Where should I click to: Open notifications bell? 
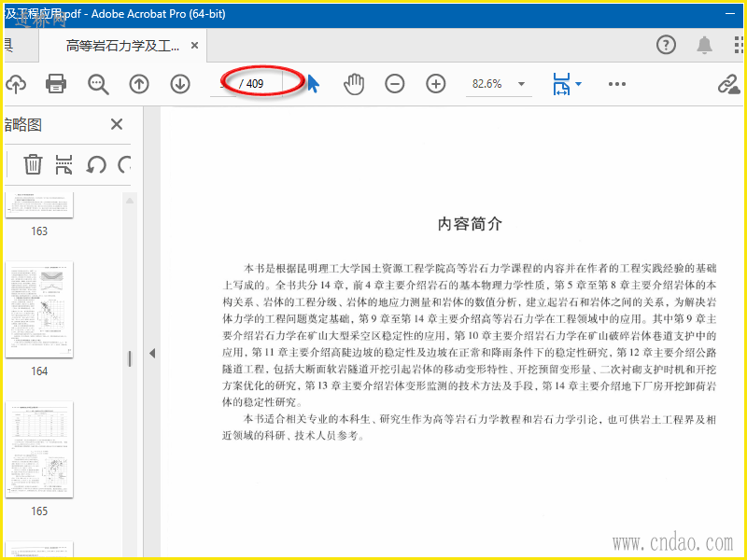point(705,45)
